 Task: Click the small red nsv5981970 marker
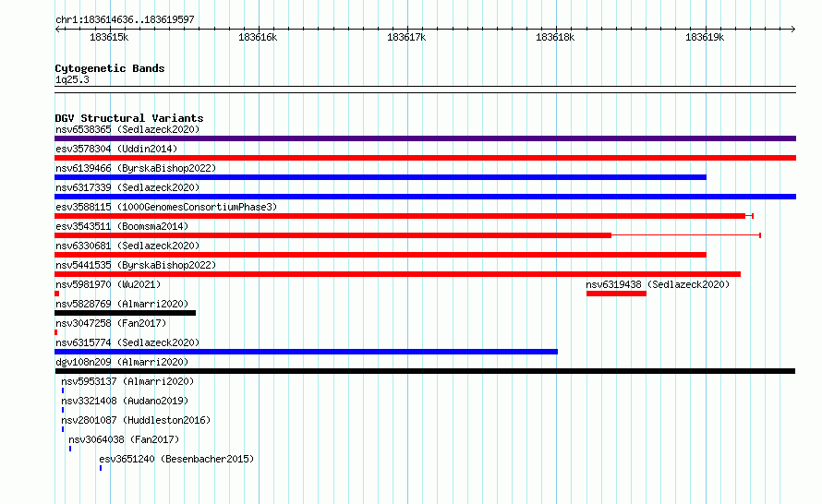click(x=56, y=294)
